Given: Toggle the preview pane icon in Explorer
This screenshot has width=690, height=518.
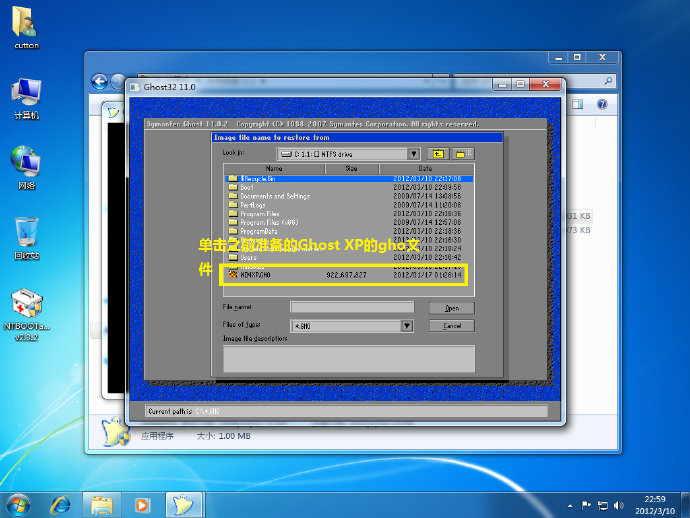Looking at the screenshot, I should coord(577,104).
